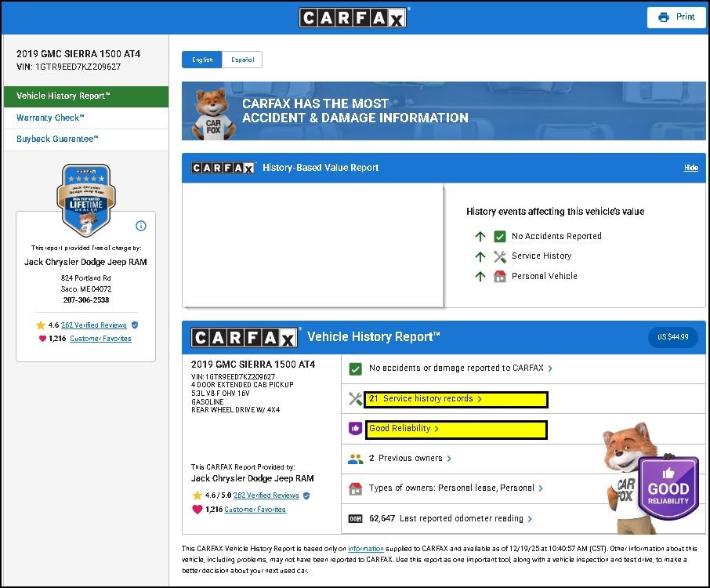
Task: Open the US $44.99 price pill
Action: pyautogui.click(x=672, y=337)
